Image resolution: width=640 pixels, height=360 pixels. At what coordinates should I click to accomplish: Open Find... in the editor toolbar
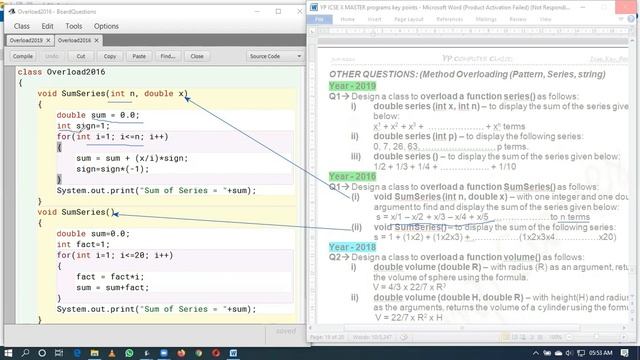(x=168, y=56)
